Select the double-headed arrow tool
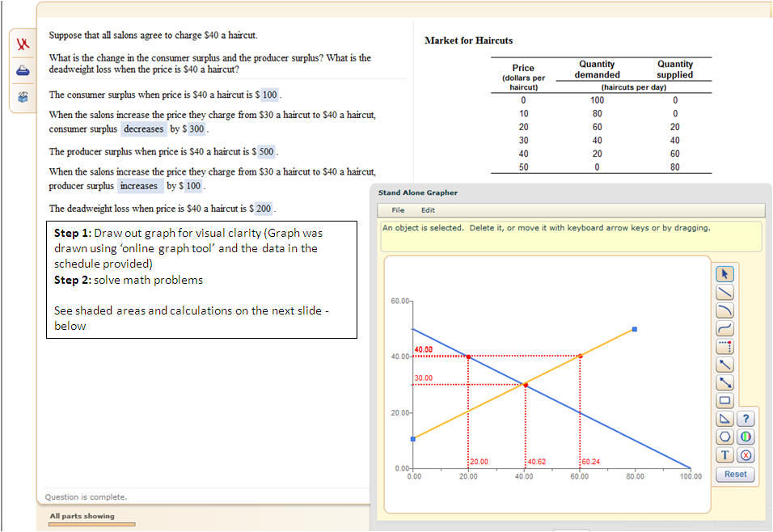 725,382
